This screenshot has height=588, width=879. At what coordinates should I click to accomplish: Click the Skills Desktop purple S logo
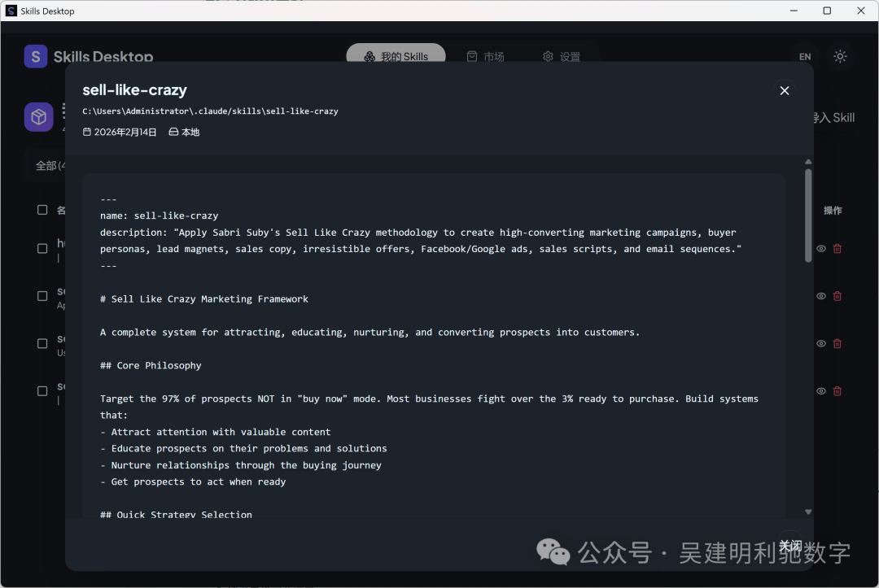pos(36,56)
